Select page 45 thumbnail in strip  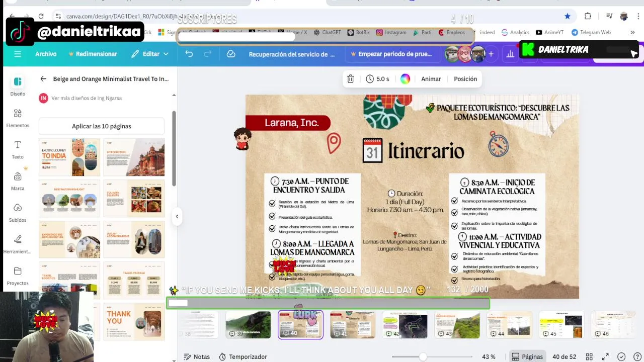561,325
